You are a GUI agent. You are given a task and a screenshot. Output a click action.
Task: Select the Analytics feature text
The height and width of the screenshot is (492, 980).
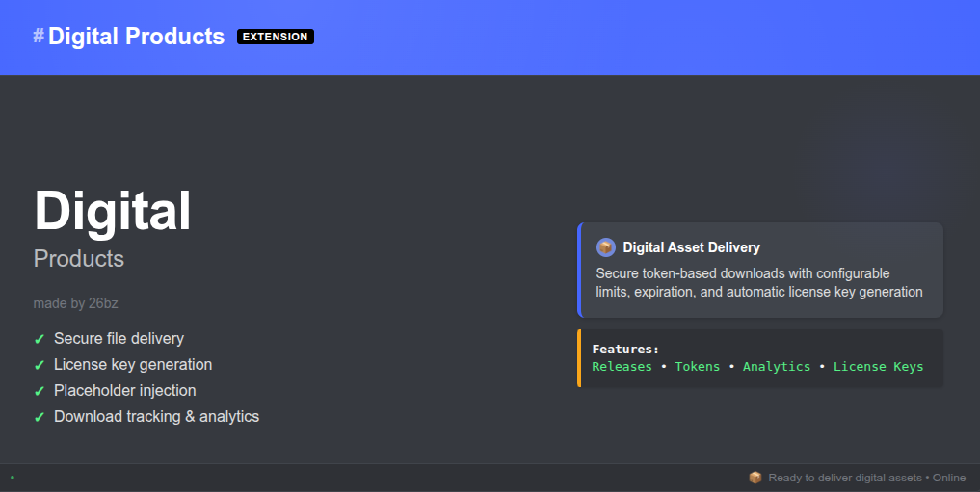tap(777, 367)
